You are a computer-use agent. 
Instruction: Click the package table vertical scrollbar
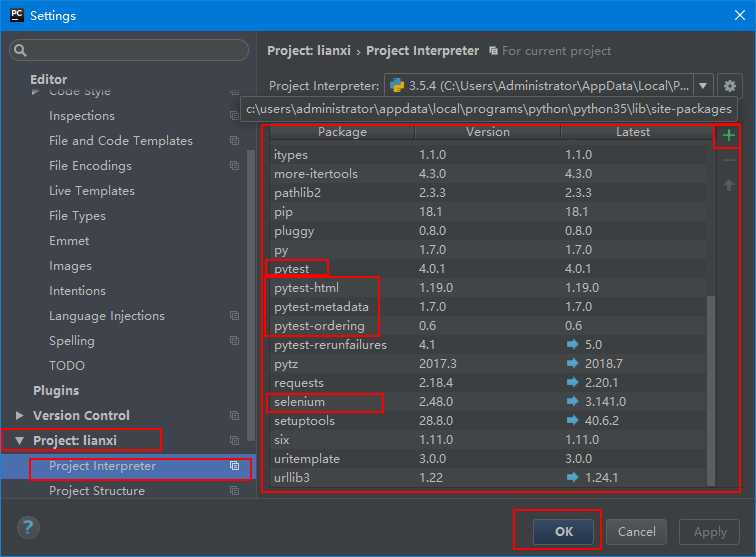tap(711, 391)
